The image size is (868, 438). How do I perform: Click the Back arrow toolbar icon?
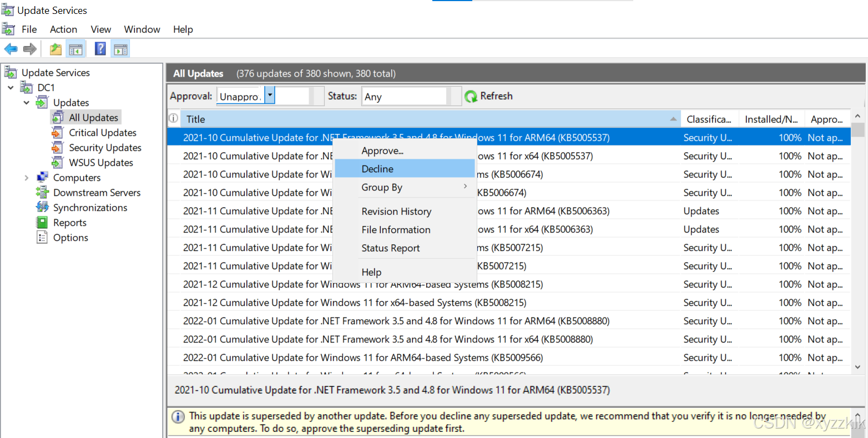[11, 49]
